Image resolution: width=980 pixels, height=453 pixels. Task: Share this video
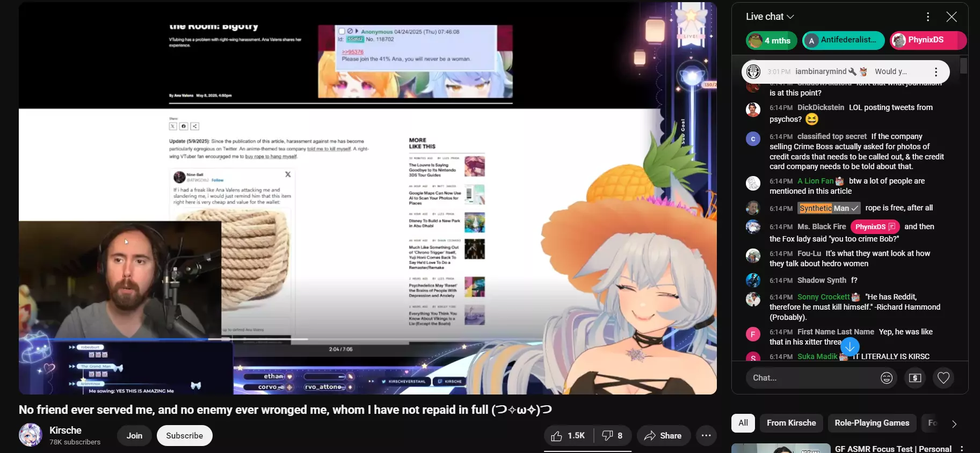663,436
